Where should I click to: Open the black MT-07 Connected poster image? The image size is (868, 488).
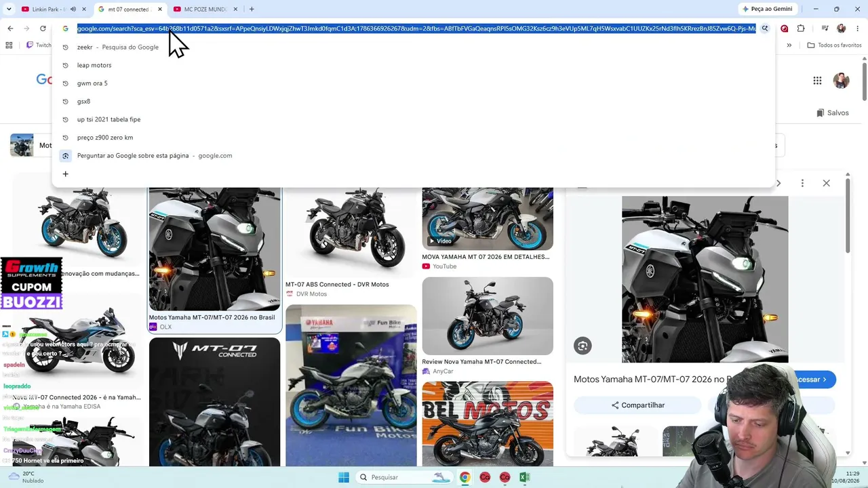coord(214,402)
